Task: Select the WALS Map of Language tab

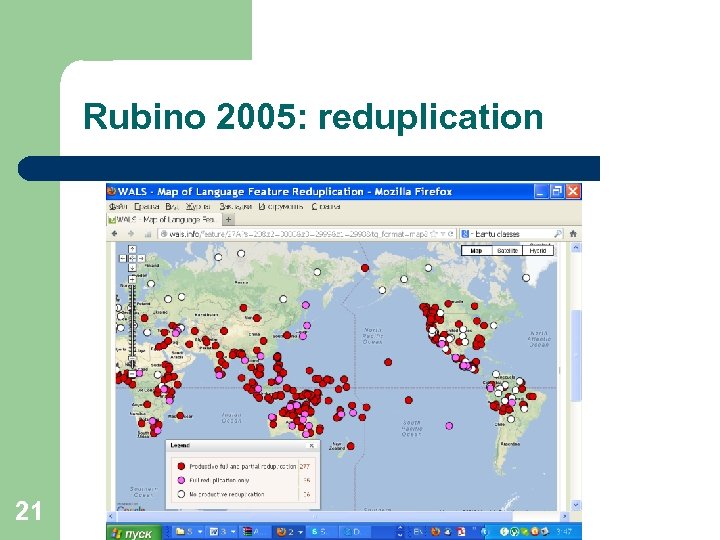Action: [164, 219]
